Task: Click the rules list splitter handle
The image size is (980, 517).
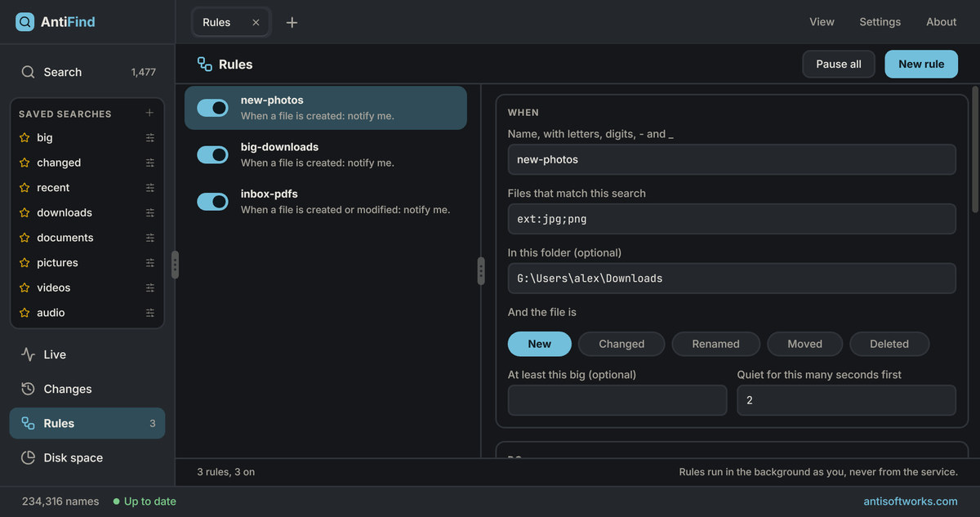Action: [x=480, y=270]
